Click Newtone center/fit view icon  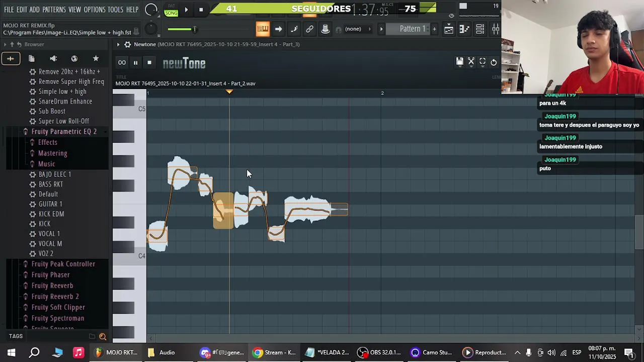click(x=482, y=62)
